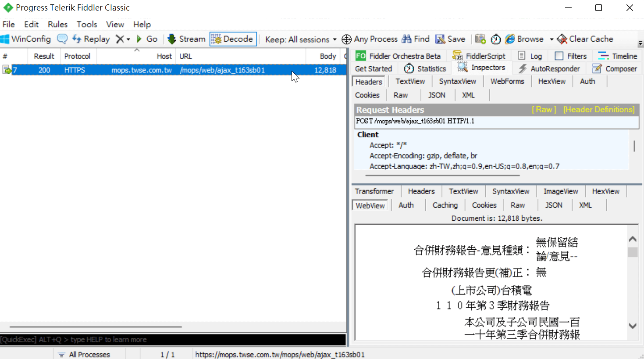This screenshot has height=359, width=644.
Task: Select the request TextView tab
Action: (x=410, y=81)
